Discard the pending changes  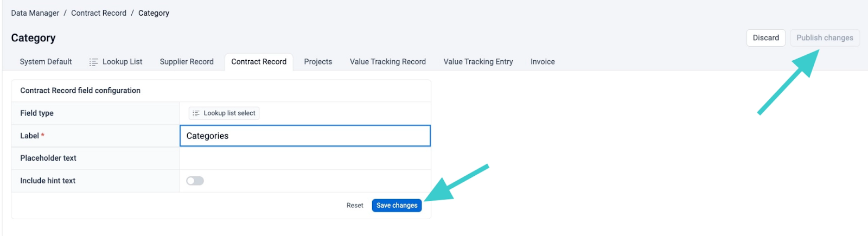(765, 38)
